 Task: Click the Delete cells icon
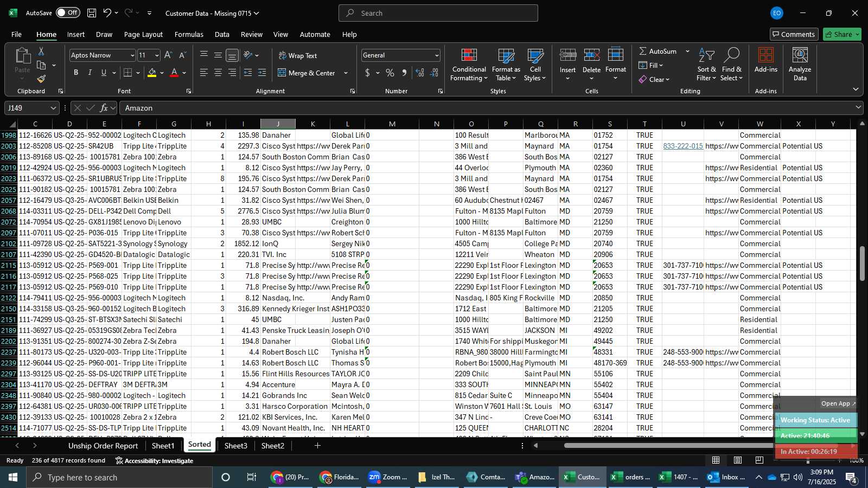[x=591, y=55]
